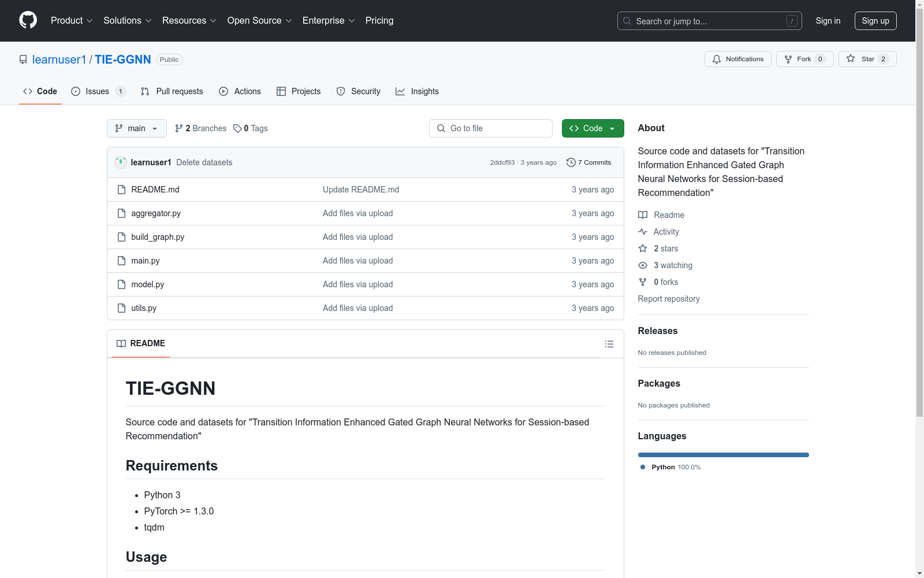Viewport: 924px width, 578px height.
Task: Click the pulse icon beside Activity
Action: [x=643, y=232]
